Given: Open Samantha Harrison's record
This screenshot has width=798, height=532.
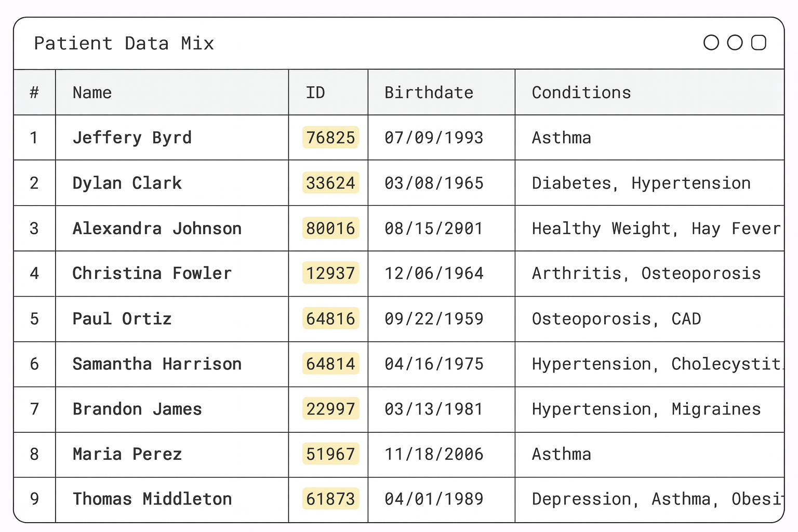Looking at the screenshot, I should pos(157,364).
